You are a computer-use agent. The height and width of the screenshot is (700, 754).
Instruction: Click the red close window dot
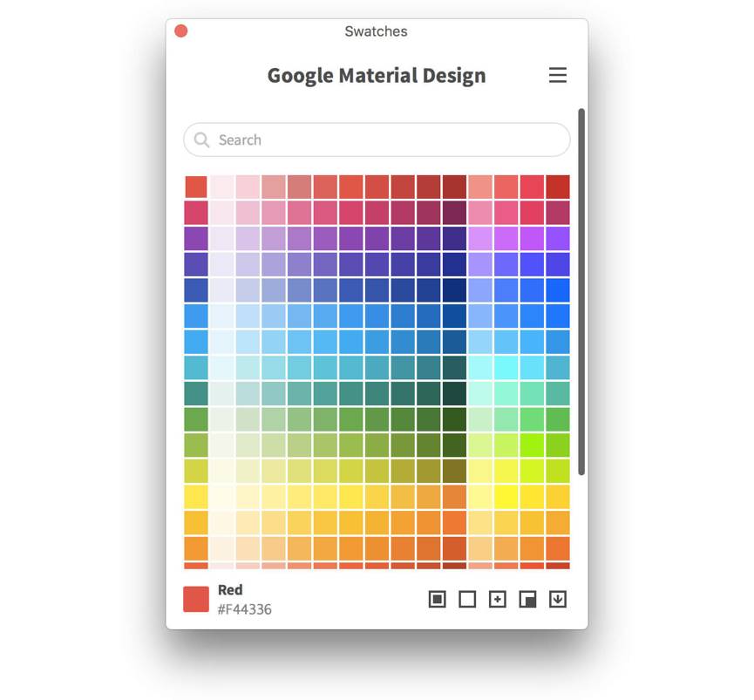[x=180, y=31]
